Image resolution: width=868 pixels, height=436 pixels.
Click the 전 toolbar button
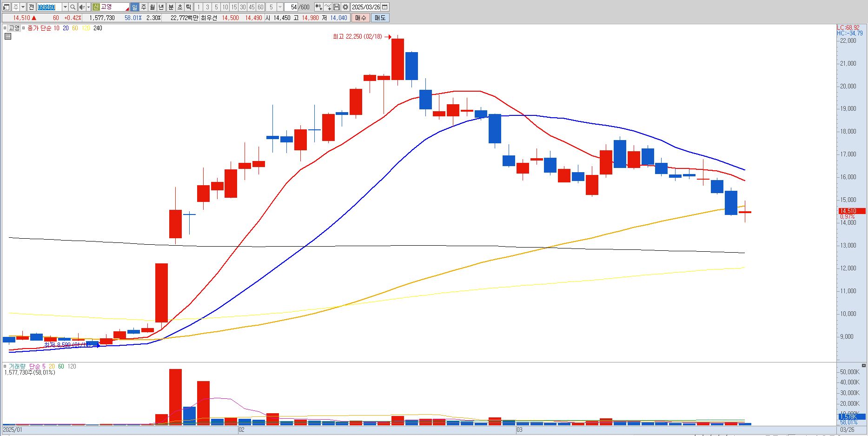pyautogui.click(x=31, y=7)
